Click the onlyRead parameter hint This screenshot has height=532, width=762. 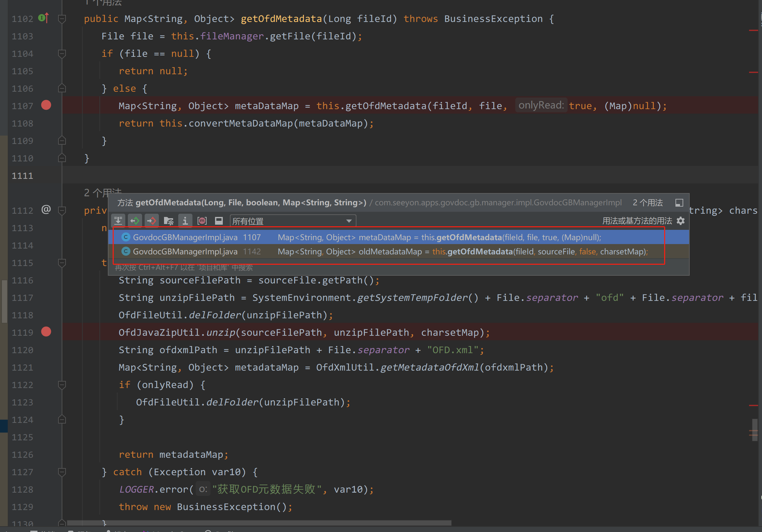(541, 106)
